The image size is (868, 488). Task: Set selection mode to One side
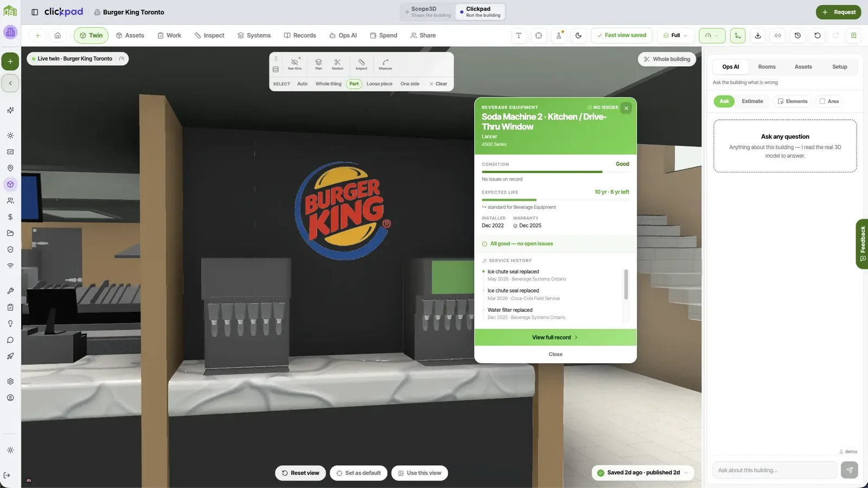410,84
